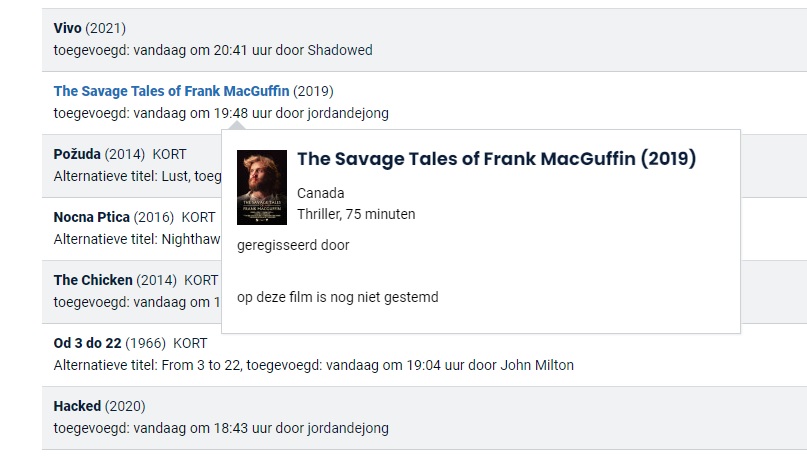Click the KORT label beside Nocna Ptica
This screenshot has height=457, width=807.
pyautogui.click(x=198, y=217)
